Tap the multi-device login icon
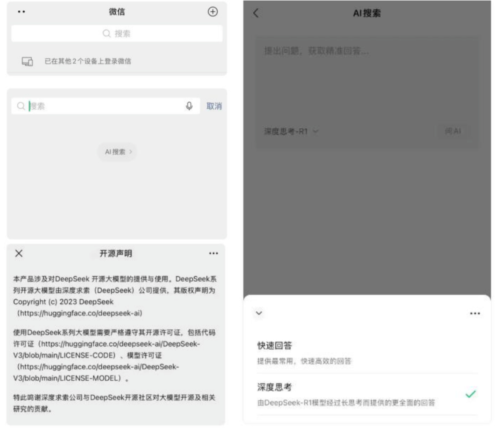This screenshot has height=434, width=504. (x=27, y=61)
